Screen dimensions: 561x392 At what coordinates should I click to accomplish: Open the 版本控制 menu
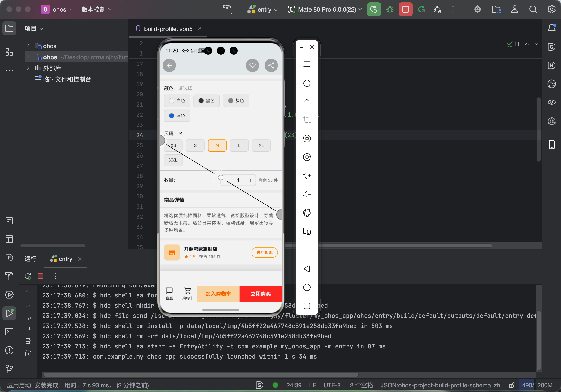tap(96, 9)
